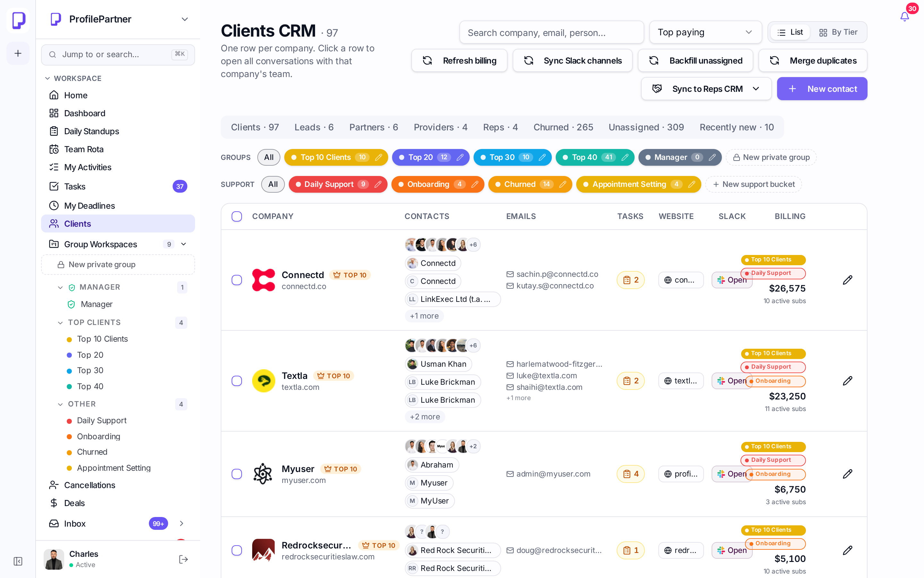Switch to the Leads · 6 tab

314,127
